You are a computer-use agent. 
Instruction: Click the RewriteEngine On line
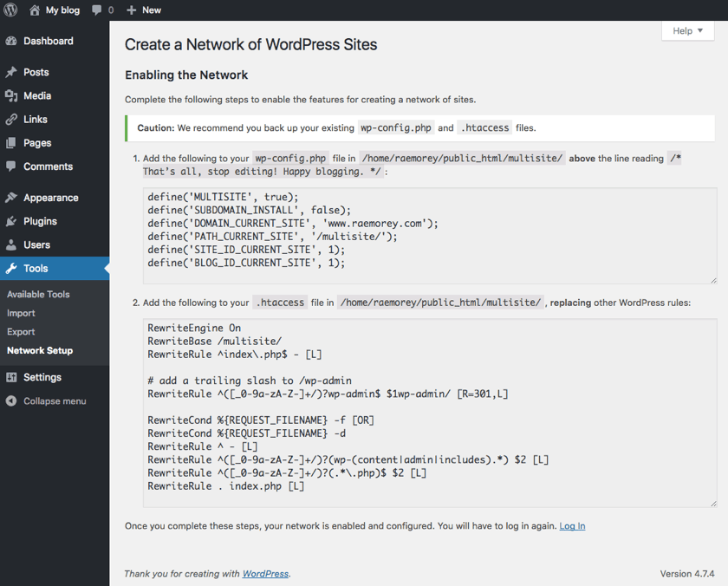[194, 328]
